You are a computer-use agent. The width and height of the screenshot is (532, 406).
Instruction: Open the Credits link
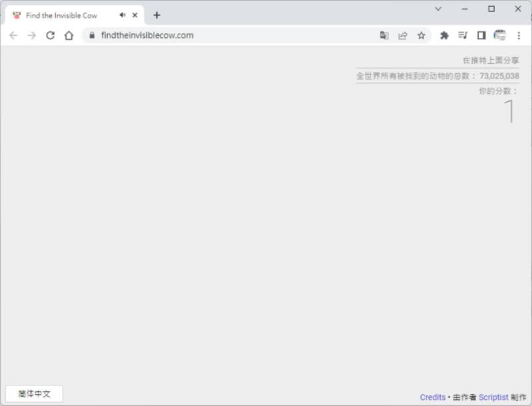433,397
